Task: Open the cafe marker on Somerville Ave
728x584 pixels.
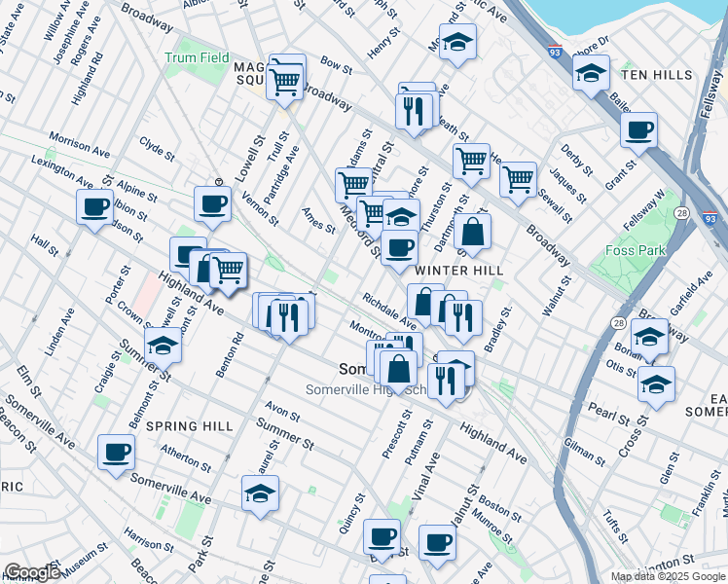Action: point(116,452)
